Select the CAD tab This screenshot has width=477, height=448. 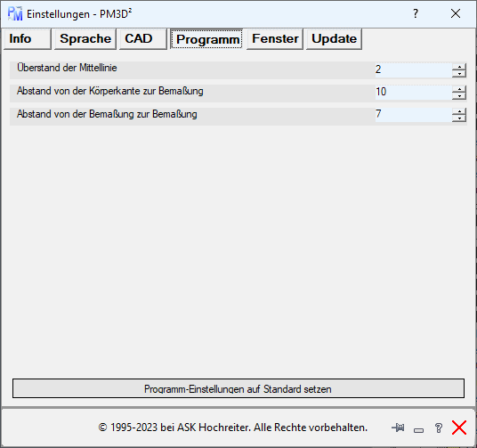143,39
